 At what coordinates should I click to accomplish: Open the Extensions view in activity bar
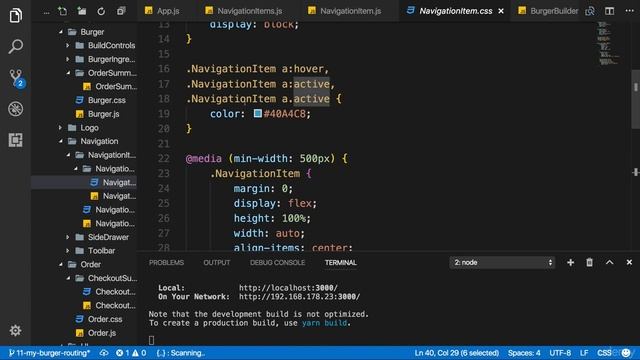click(x=16, y=140)
